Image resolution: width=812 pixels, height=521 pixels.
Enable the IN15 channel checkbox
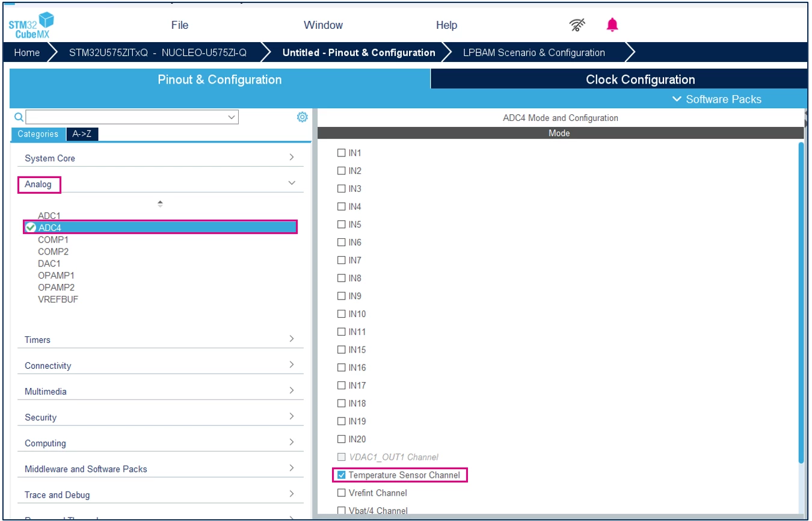tap(342, 350)
